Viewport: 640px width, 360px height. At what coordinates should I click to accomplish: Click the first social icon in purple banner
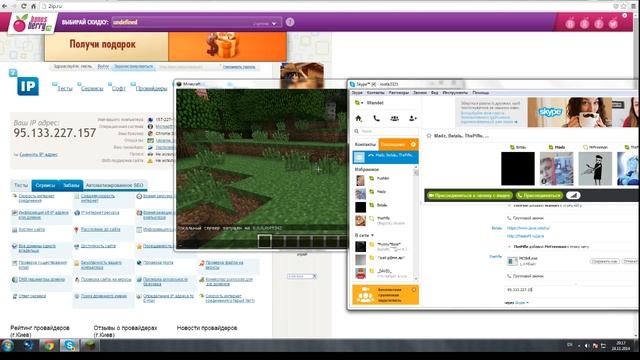click(570, 23)
